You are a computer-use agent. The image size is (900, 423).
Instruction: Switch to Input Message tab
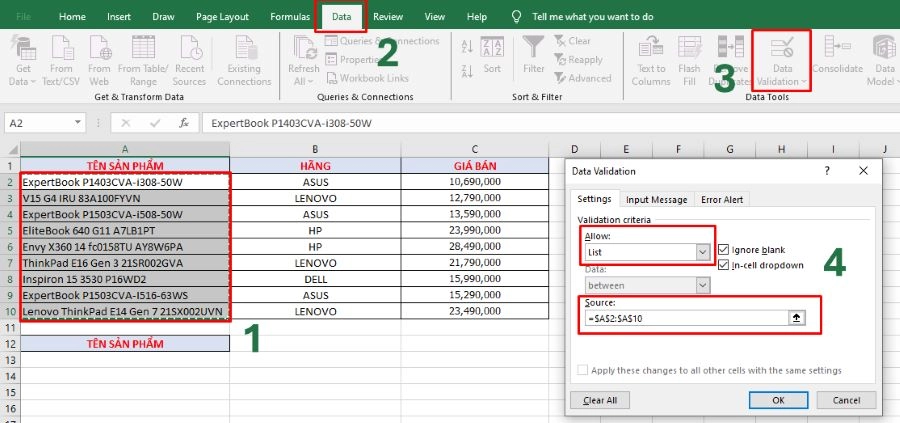[657, 199]
